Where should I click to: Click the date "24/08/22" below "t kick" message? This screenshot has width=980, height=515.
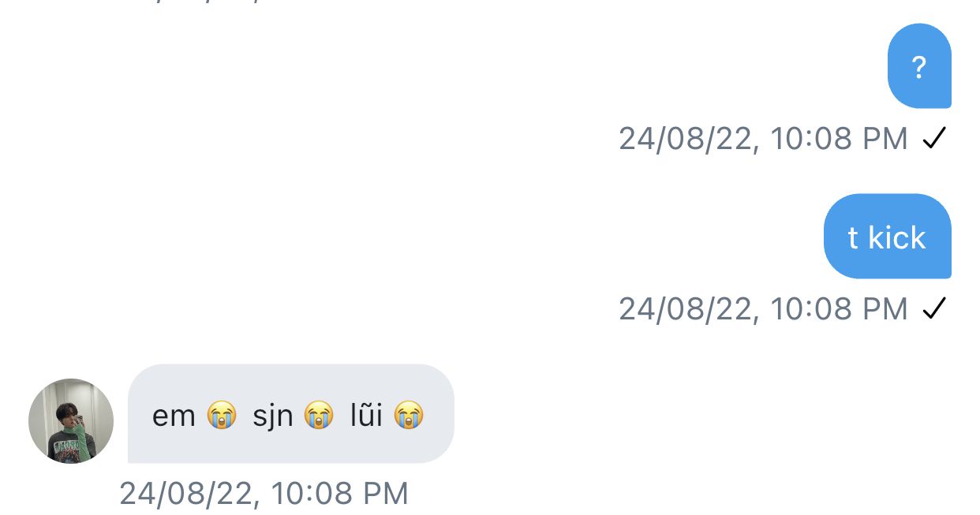pyautogui.click(x=689, y=309)
